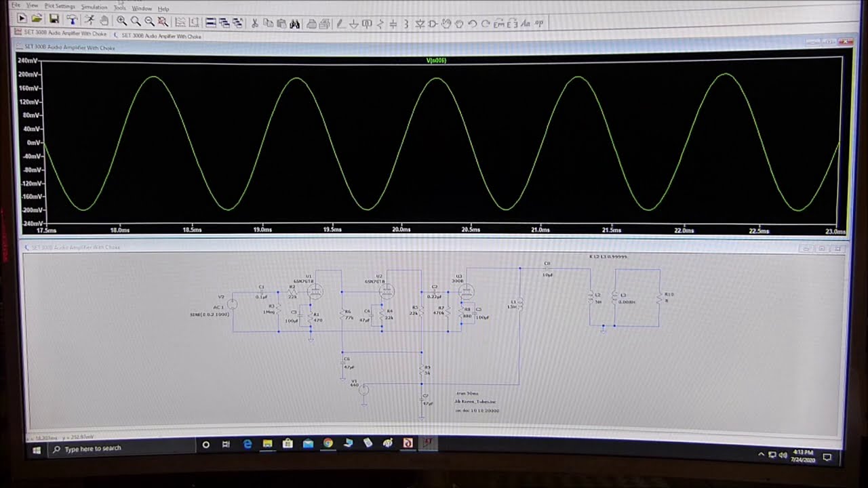Open the File menu
Viewport: 868px width, 488px height.
click(x=16, y=5)
